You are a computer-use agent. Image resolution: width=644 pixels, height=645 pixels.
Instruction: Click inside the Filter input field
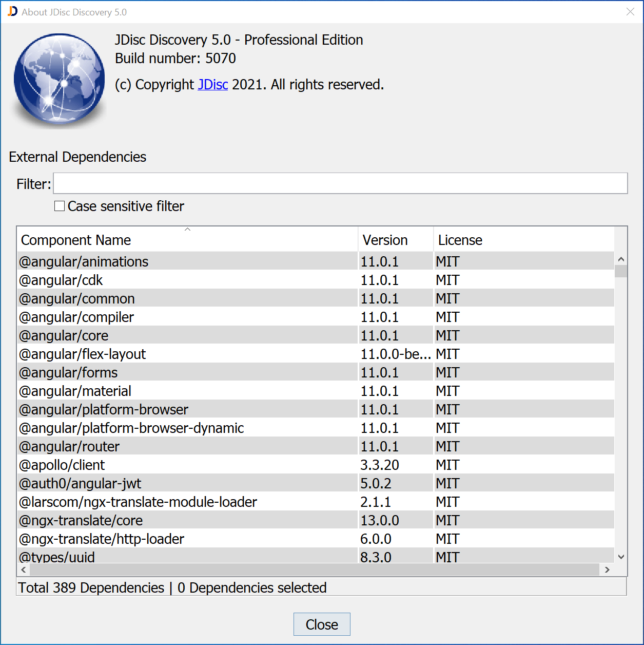[340, 183]
